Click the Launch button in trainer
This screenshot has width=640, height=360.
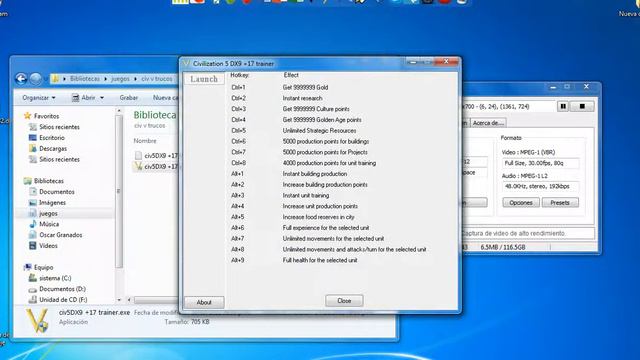[x=204, y=79]
